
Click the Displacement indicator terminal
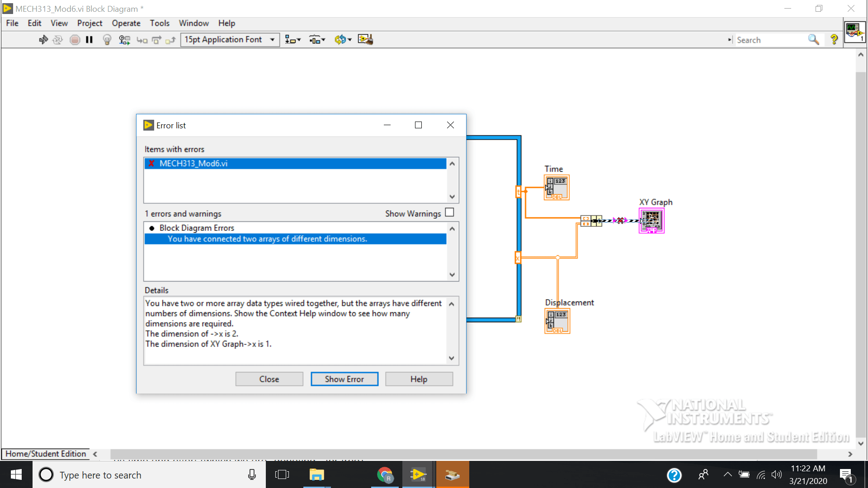[557, 321]
